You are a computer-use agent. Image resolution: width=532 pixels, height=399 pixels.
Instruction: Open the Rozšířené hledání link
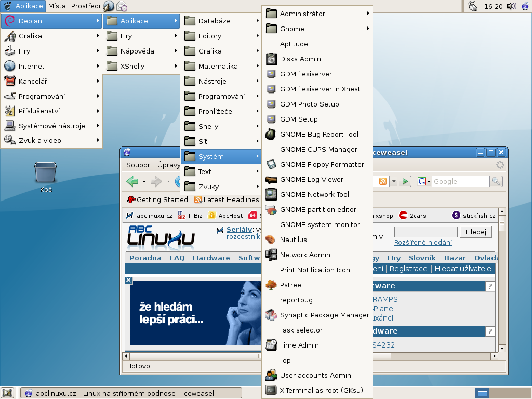point(423,242)
